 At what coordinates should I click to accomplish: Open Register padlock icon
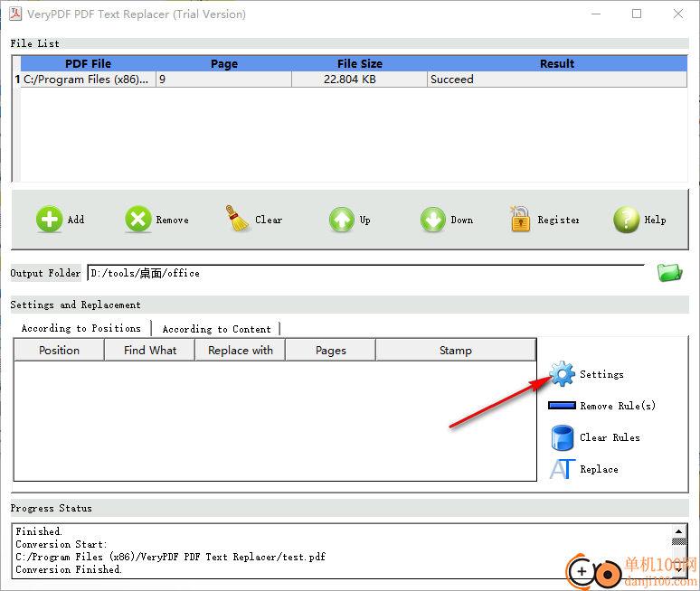tap(520, 219)
